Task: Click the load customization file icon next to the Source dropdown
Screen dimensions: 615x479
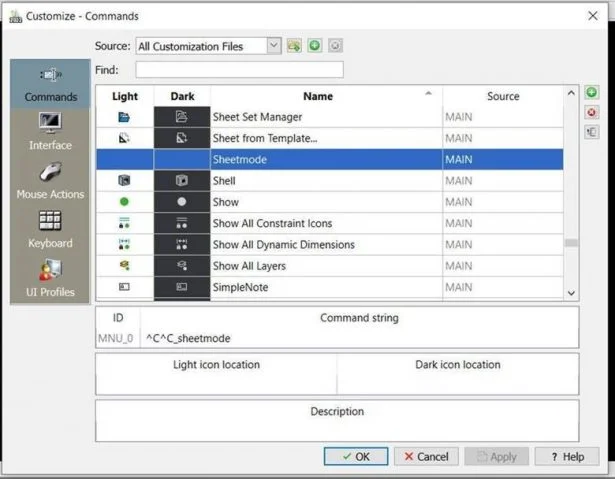Action: pos(294,46)
